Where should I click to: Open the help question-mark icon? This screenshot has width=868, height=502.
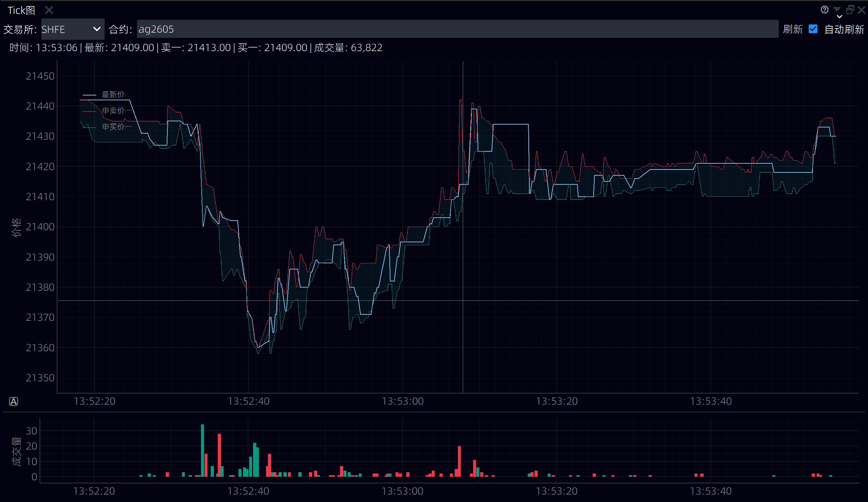(x=824, y=9)
